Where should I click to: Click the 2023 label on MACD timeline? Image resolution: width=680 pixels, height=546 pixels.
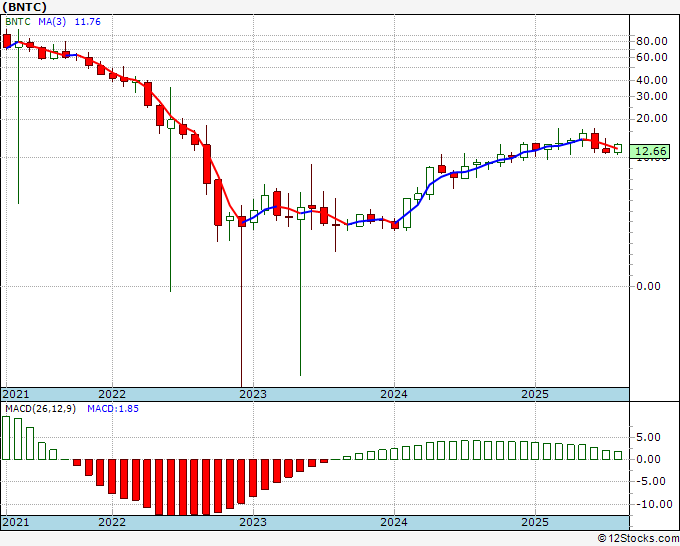pyautogui.click(x=253, y=522)
